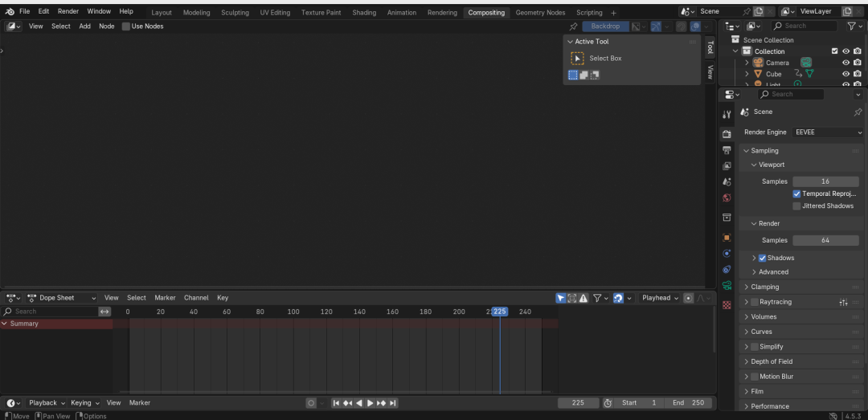The image size is (868, 420).
Task: Hide the Camera in viewport via eye icon
Action: coord(845,63)
